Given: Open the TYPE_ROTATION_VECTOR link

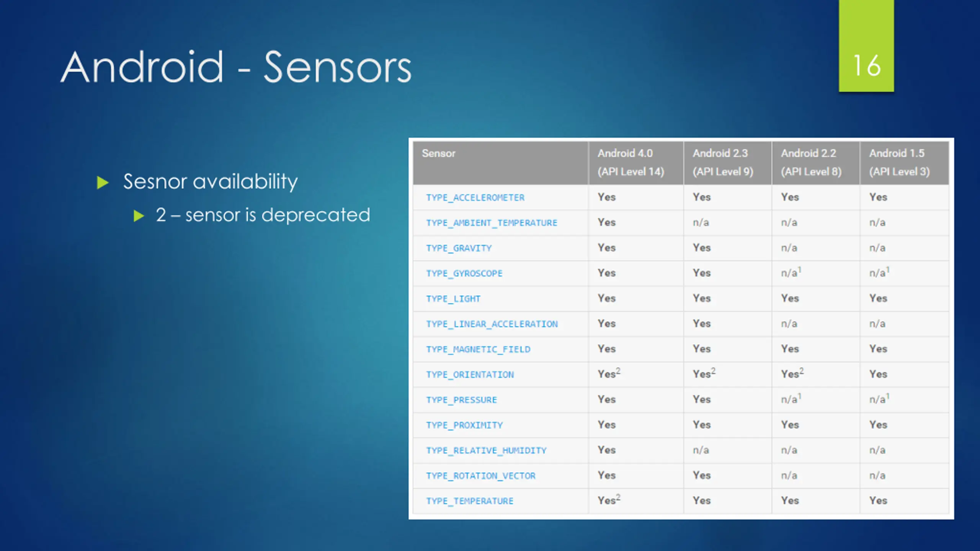Looking at the screenshot, I should click(481, 475).
